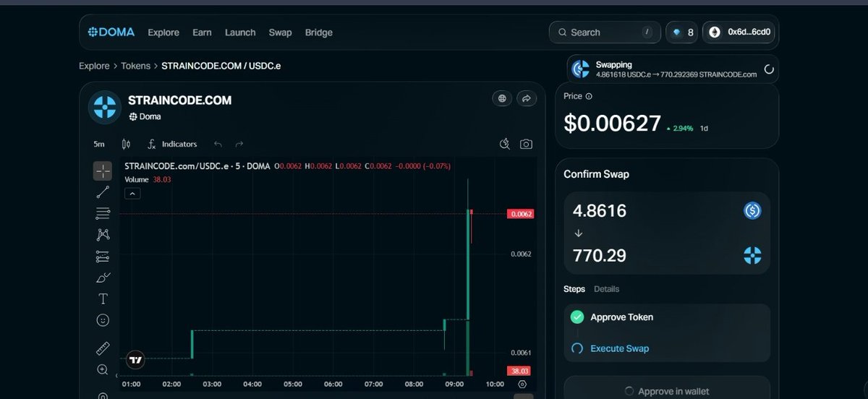Screen dimensions: 868x399
Task: Click the share arrow icon
Action: coord(526,99)
